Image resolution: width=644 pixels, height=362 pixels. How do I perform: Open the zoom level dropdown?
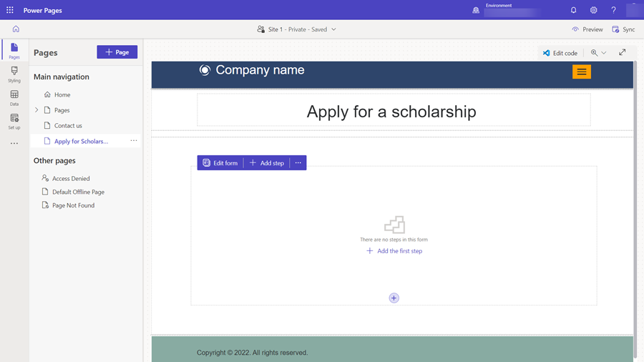click(598, 52)
